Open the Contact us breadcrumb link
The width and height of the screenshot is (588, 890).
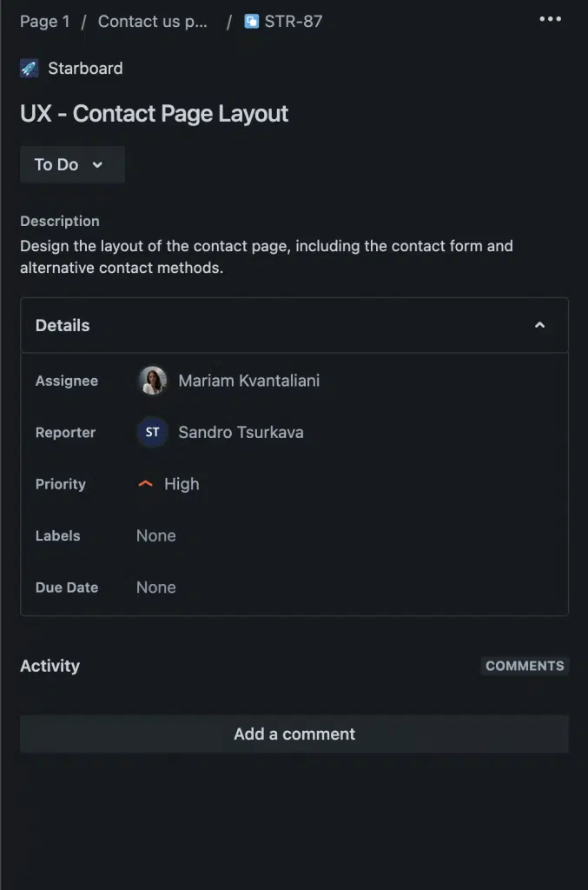click(x=153, y=21)
